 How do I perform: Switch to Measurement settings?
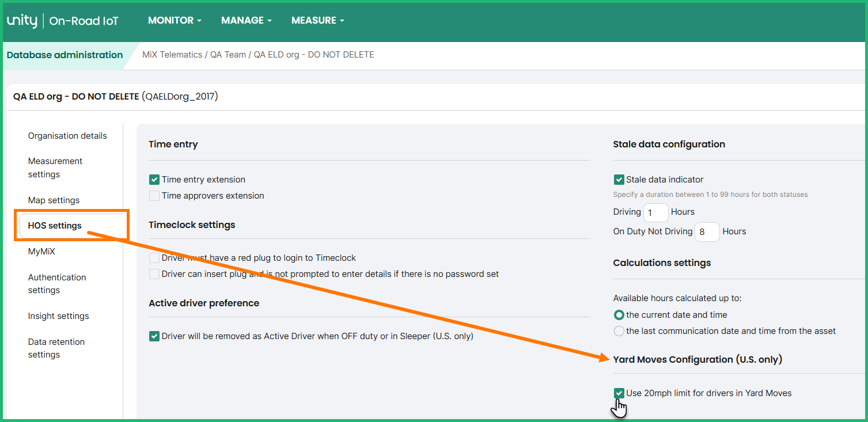click(55, 168)
